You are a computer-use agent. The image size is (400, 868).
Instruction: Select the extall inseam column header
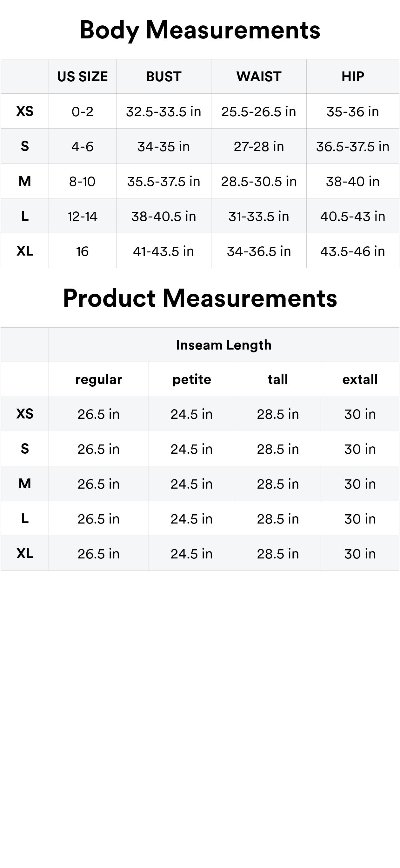coord(360,379)
